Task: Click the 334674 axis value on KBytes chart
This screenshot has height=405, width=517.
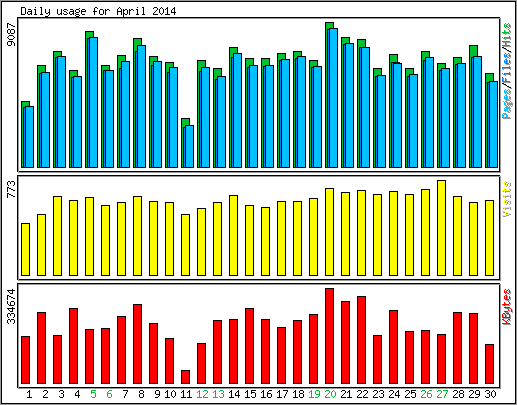Action: tap(12, 306)
